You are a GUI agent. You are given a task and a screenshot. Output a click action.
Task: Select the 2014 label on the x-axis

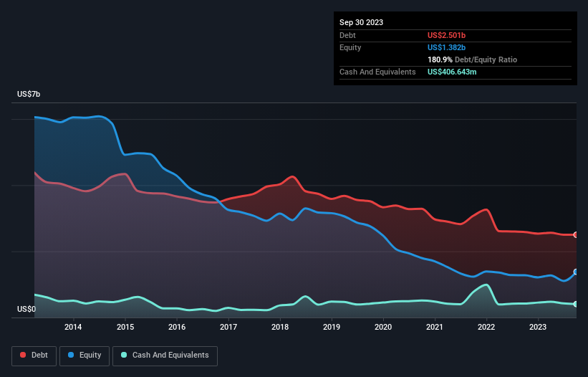click(x=73, y=328)
